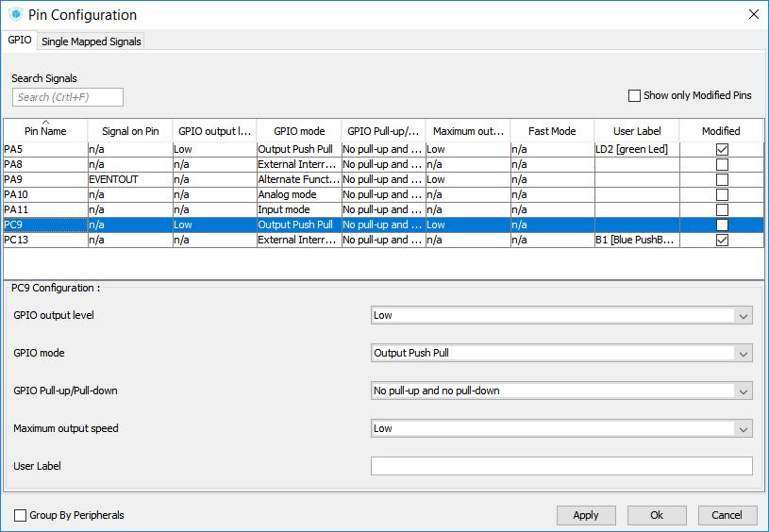Click the Fast Mode column header
Screen dimensions: 769x532
pos(552,131)
